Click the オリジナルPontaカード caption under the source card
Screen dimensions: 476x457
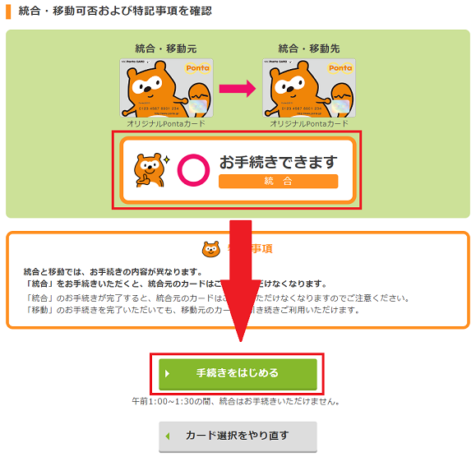point(166,124)
